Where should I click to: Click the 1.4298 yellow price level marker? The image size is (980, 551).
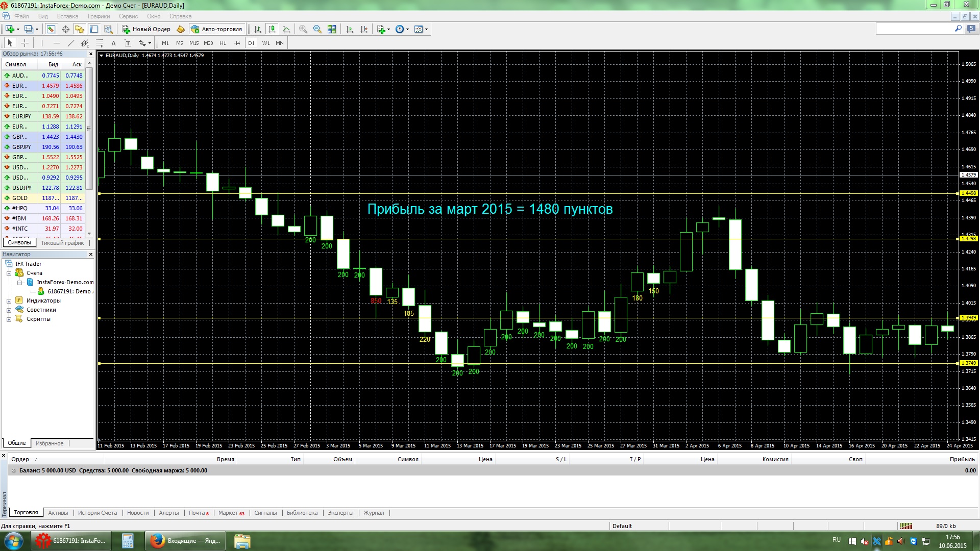[x=968, y=239]
